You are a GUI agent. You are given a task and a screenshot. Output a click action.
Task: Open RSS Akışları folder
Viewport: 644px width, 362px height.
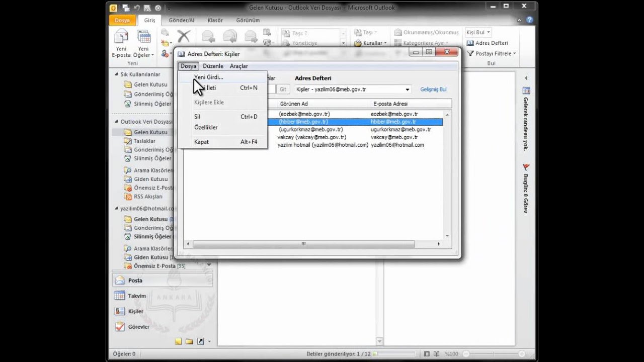tap(148, 197)
